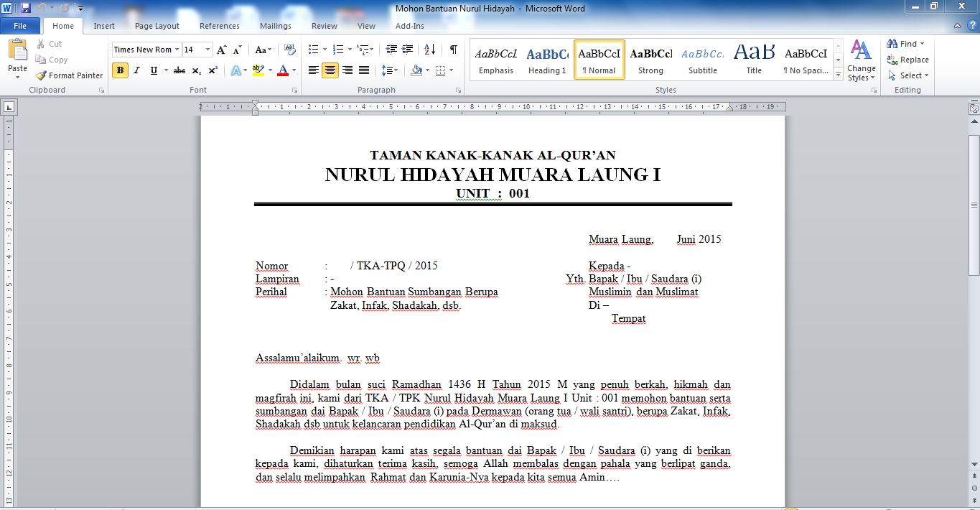Click the Select button in Editing
Screen dimensions: 980x510
pos(908,75)
